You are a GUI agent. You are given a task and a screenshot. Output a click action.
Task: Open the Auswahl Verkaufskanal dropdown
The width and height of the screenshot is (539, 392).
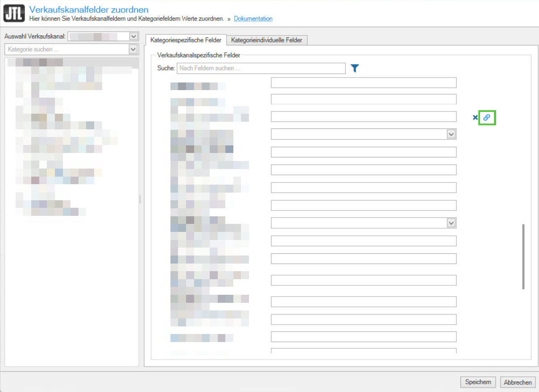coord(133,36)
